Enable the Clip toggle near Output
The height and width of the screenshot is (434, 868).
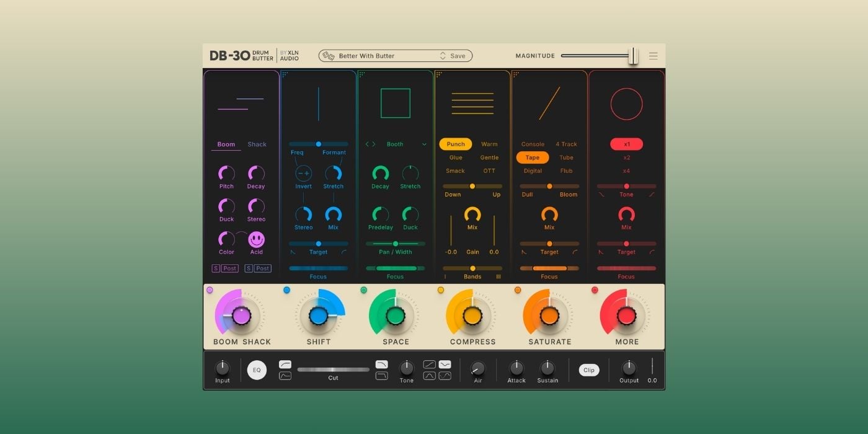(588, 370)
